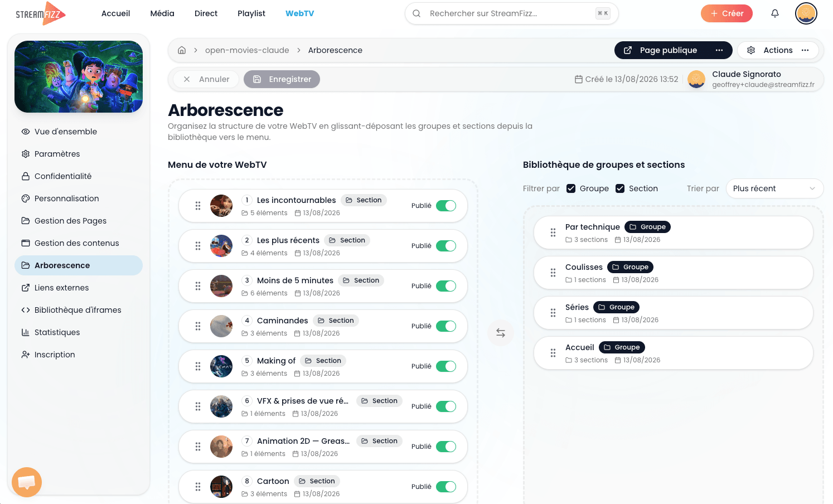Uncheck the Groupe filter checkbox
Viewport: 833px width, 504px height.
[x=571, y=188]
